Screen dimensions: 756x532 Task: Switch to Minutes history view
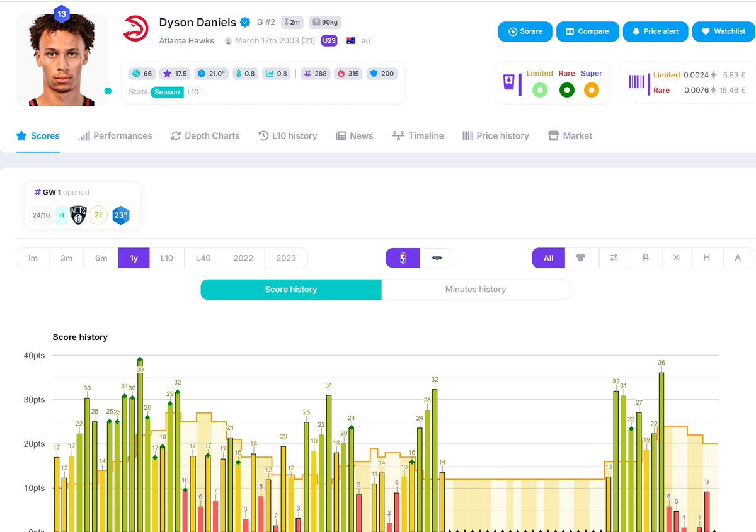point(476,290)
